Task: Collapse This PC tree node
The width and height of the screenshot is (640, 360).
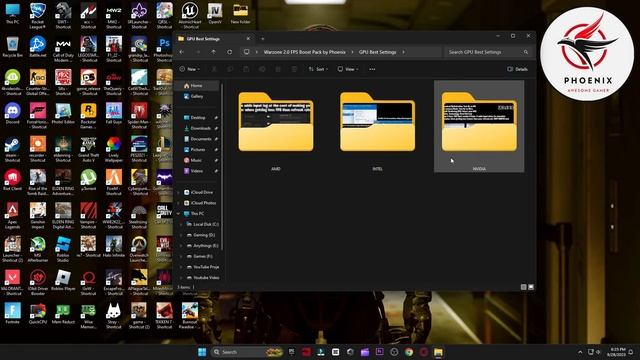Action: [x=179, y=213]
